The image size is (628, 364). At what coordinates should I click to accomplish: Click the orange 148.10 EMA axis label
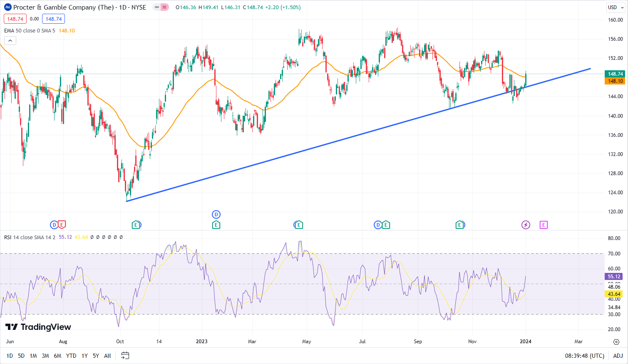(615, 81)
